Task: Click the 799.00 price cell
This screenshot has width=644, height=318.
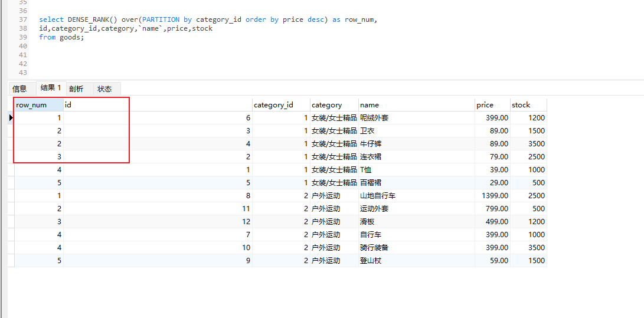Action: 492,208
